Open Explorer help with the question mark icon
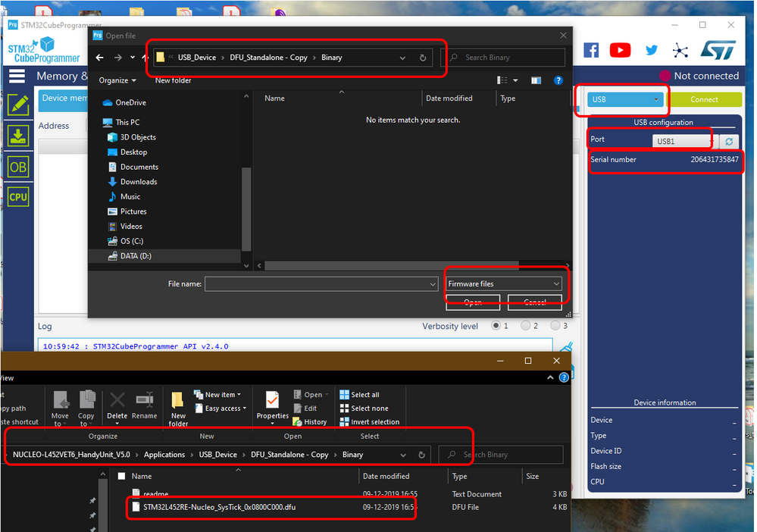This screenshot has width=757, height=532. 564,377
